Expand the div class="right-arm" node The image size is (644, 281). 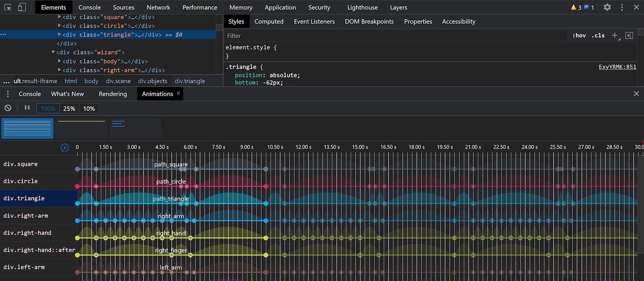click(x=59, y=70)
